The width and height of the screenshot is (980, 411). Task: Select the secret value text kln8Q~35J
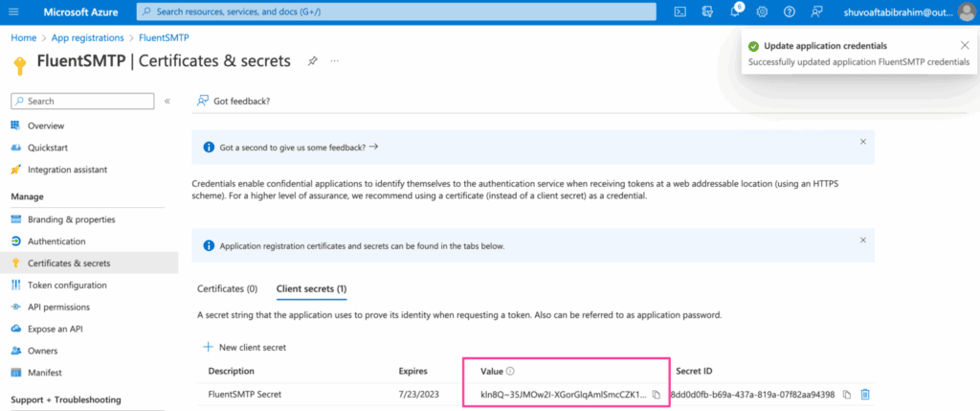pyautogui.click(x=564, y=395)
